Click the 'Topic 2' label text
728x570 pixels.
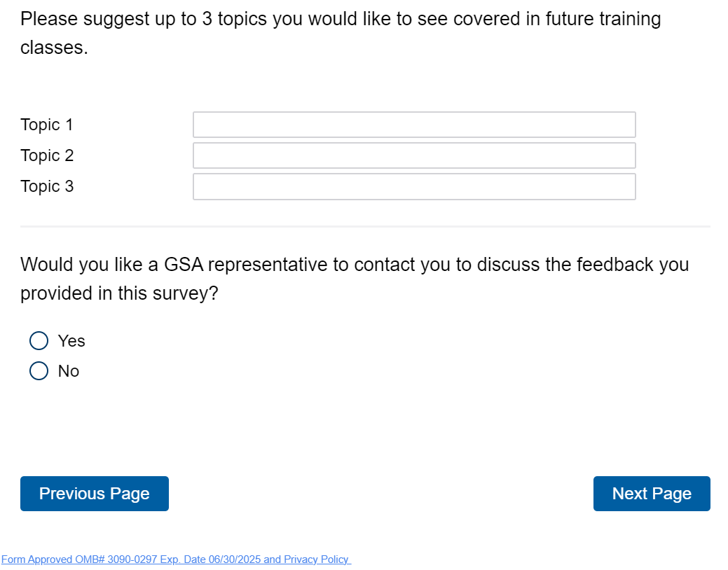pyautogui.click(x=47, y=155)
